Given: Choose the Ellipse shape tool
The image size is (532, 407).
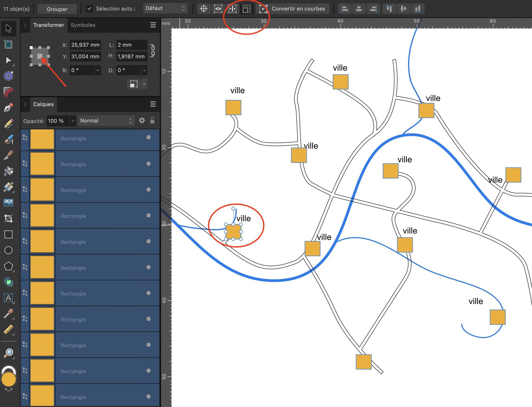Looking at the screenshot, I should pos(8,250).
